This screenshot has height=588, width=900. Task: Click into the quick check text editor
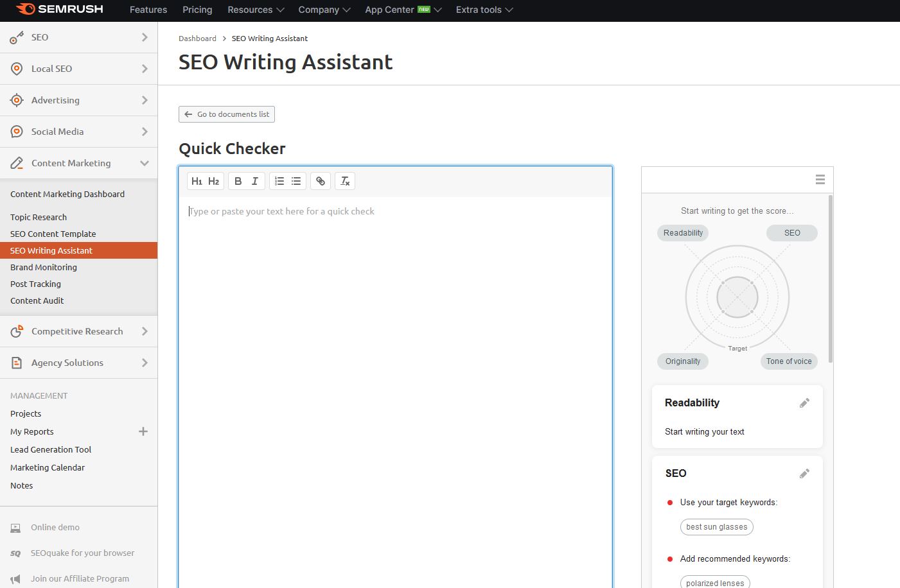click(x=396, y=392)
